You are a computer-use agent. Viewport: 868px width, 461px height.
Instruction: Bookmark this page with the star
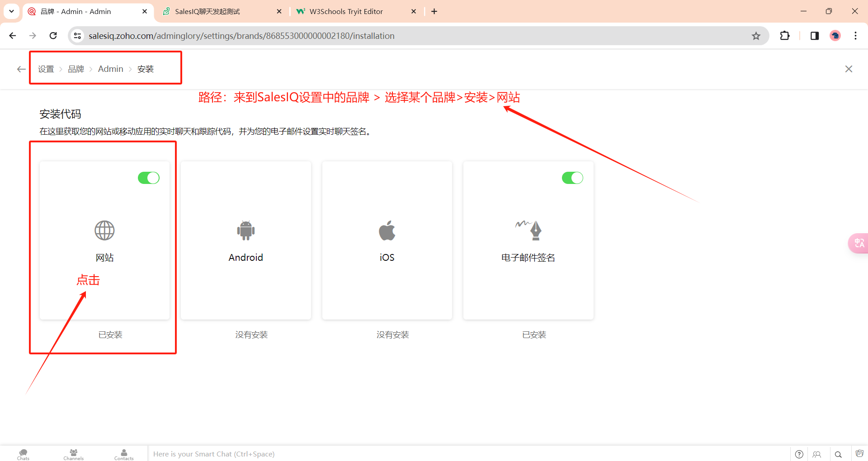(x=756, y=36)
